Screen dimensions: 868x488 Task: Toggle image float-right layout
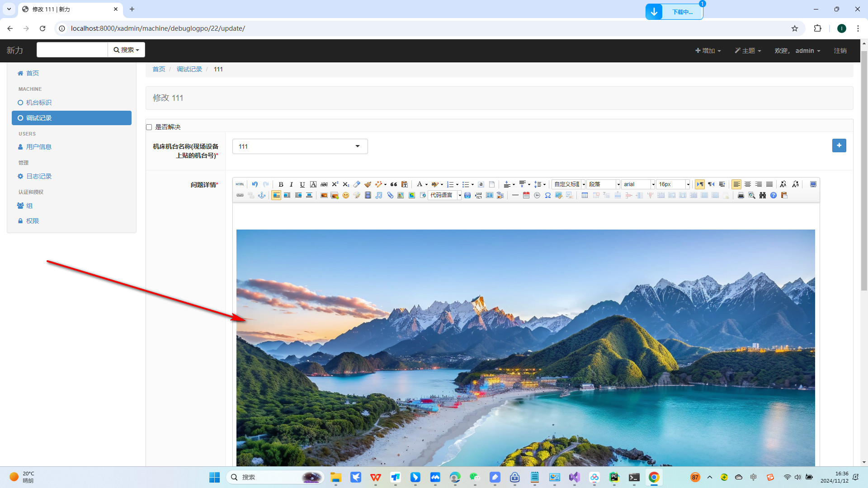point(298,195)
